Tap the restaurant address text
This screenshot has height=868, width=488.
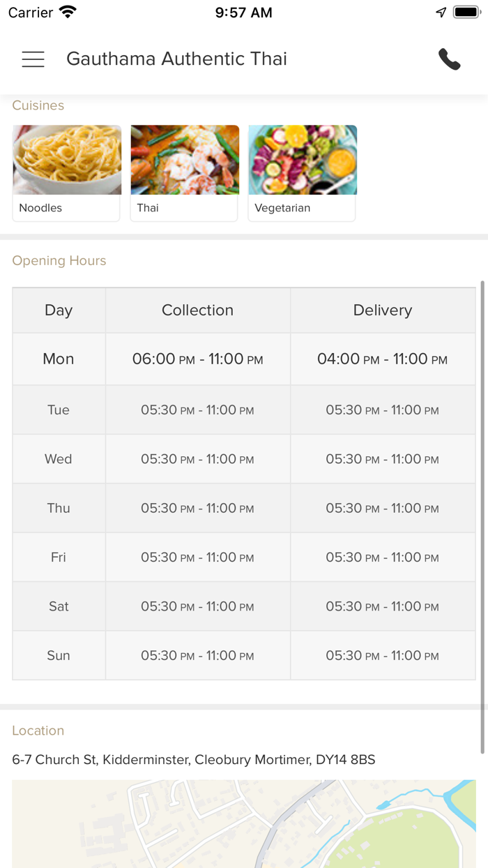[x=193, y=760]
